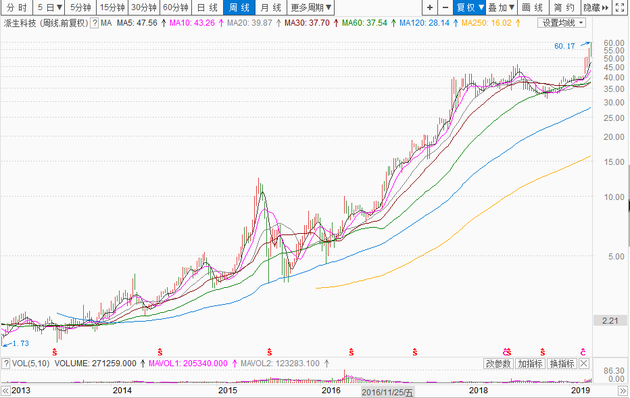The height and width of the screenshot is (398, 630).
Task: Click the 2013 mid-year event marker
Action: click(x=55, y=352)
